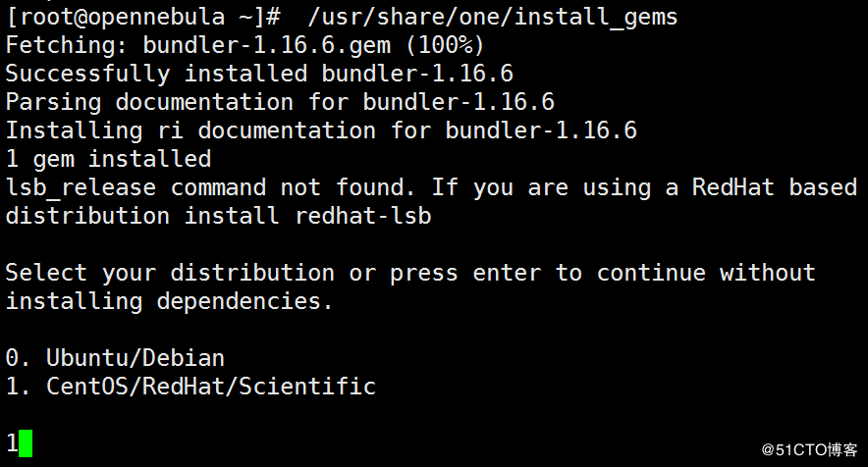Click the "Parsing documentation for bundler-1.16.6" line
Viewport: 868px width, 467px height.
point(280,102)
